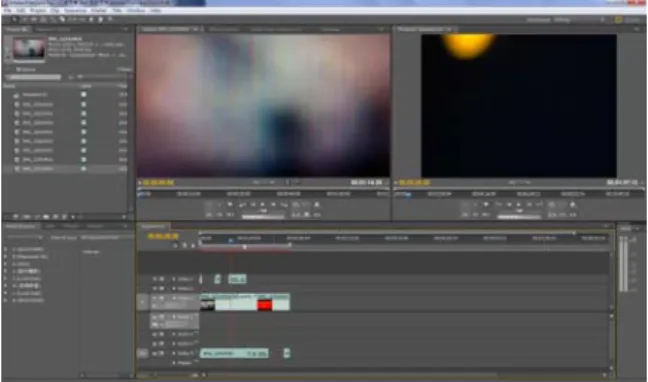Expand the Video 2 track
The height and width of the screenshot is (382, 648).
(x=174, y=288)
